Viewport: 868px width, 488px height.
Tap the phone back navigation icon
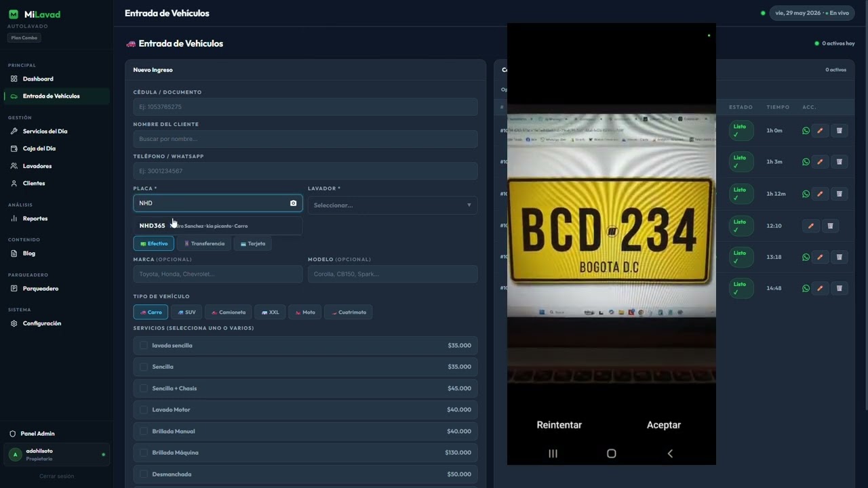[x=670, y=453]
